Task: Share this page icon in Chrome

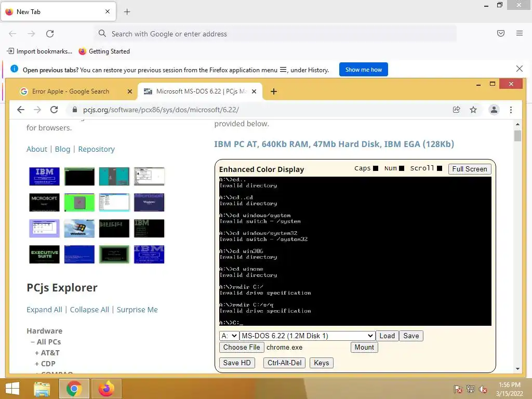Action: 456,110
